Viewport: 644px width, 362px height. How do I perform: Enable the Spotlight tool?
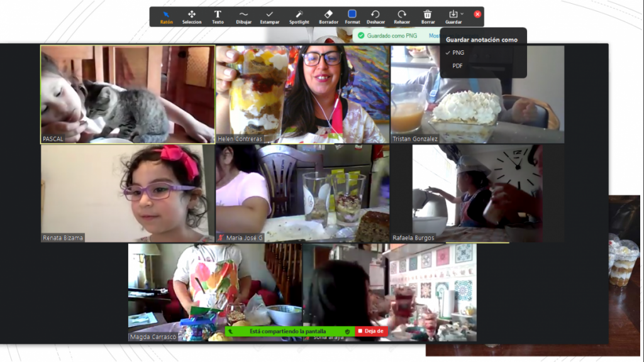(299, 16)
